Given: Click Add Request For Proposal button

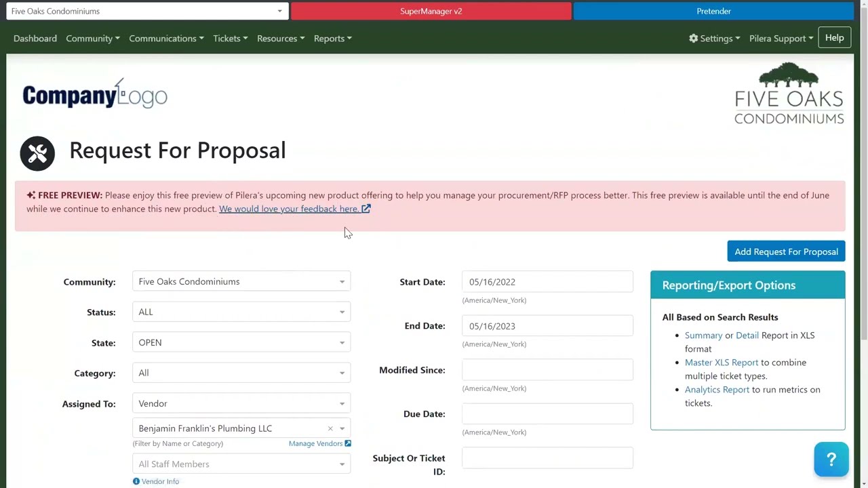Looking at the screenshot, I should [x=786, y=251].
